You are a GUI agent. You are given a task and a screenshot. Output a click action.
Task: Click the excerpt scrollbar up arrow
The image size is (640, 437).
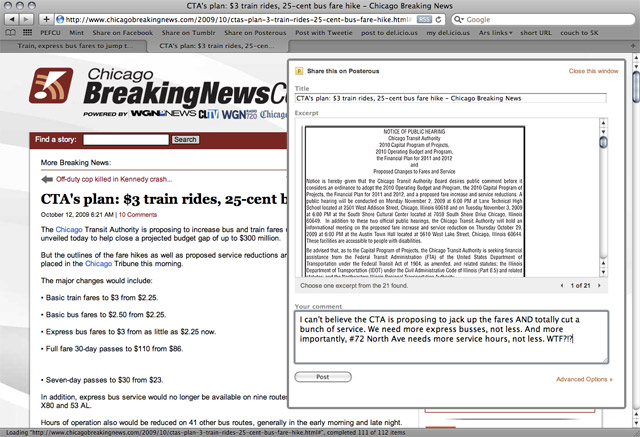click(x=603, y=122)
